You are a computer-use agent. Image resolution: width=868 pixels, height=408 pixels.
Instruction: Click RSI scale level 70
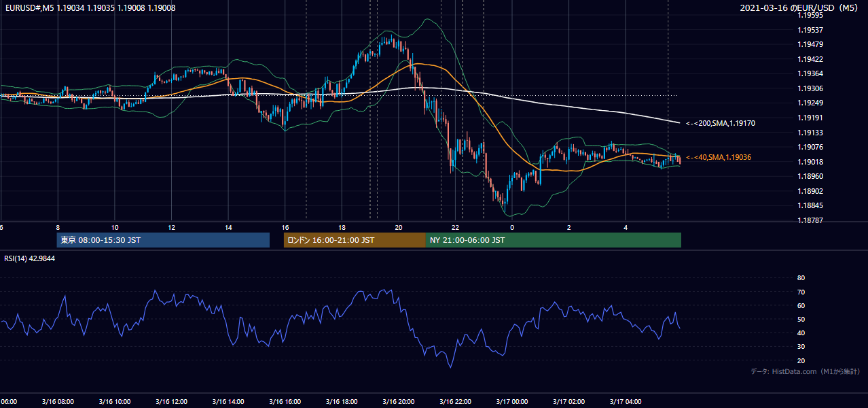[x=801, y=292]
